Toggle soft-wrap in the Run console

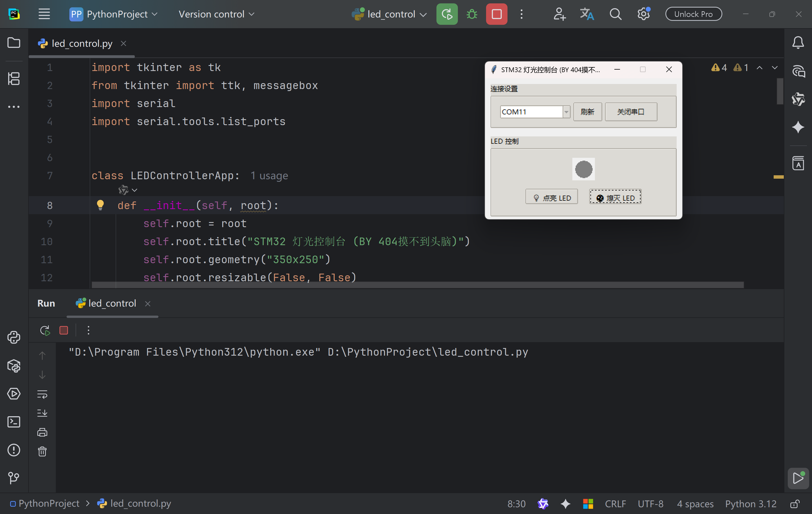[x=42, y=394]
